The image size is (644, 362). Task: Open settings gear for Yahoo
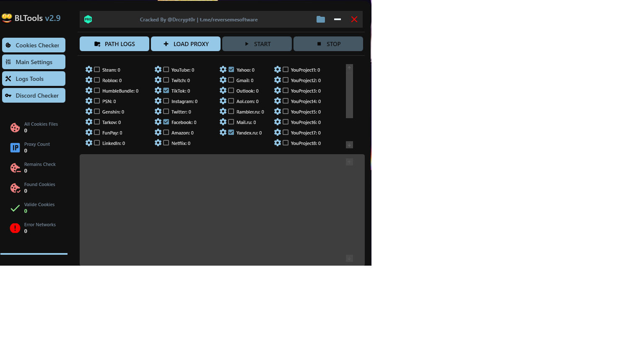coord(223,70)
